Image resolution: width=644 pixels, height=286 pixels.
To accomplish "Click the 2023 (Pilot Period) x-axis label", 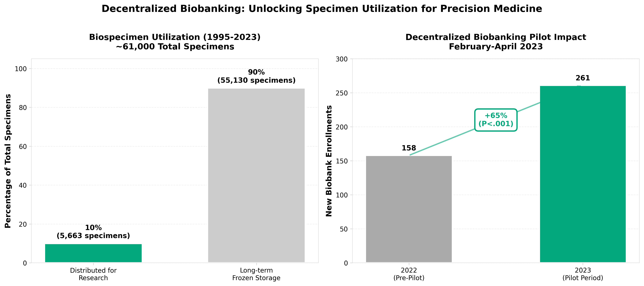I will pos(583,274).
